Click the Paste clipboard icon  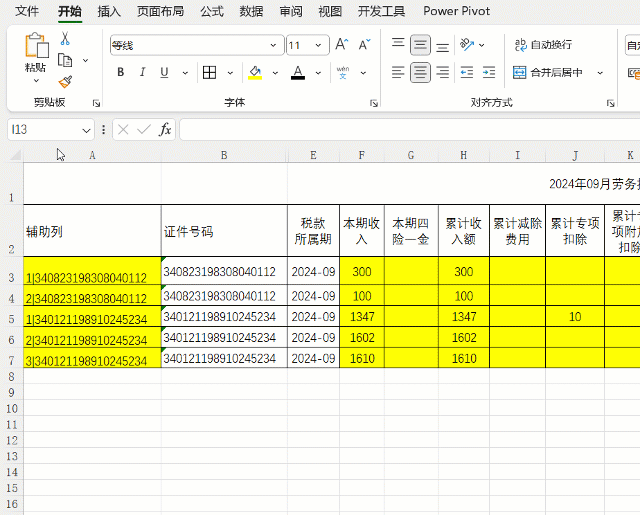(x=36, y=45)
